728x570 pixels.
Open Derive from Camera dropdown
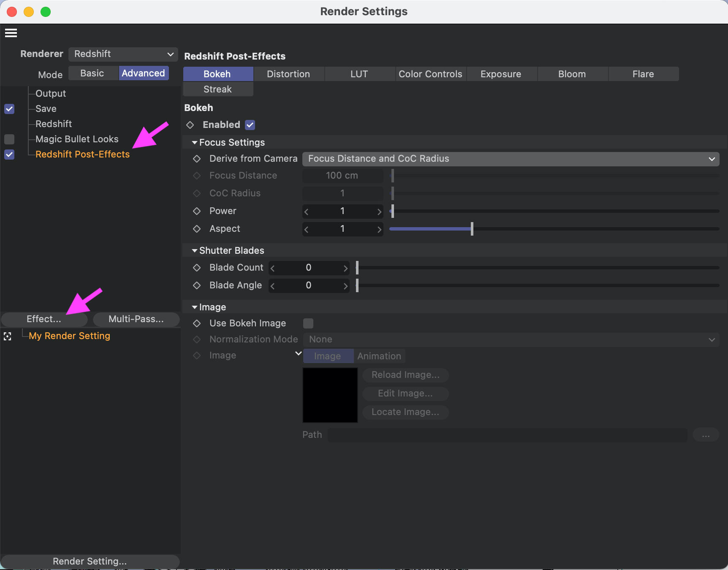pyautogui.click(x=511, y=159)
